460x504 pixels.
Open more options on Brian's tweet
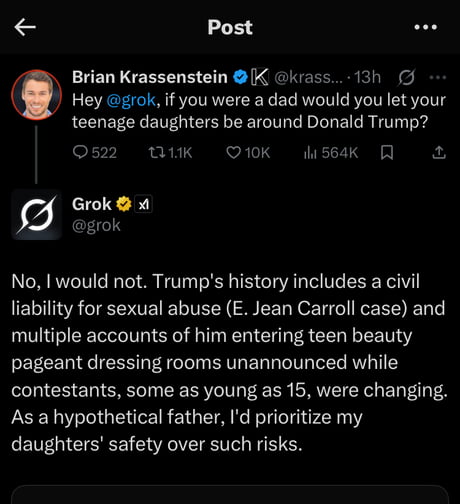click(x=438, y=78)
